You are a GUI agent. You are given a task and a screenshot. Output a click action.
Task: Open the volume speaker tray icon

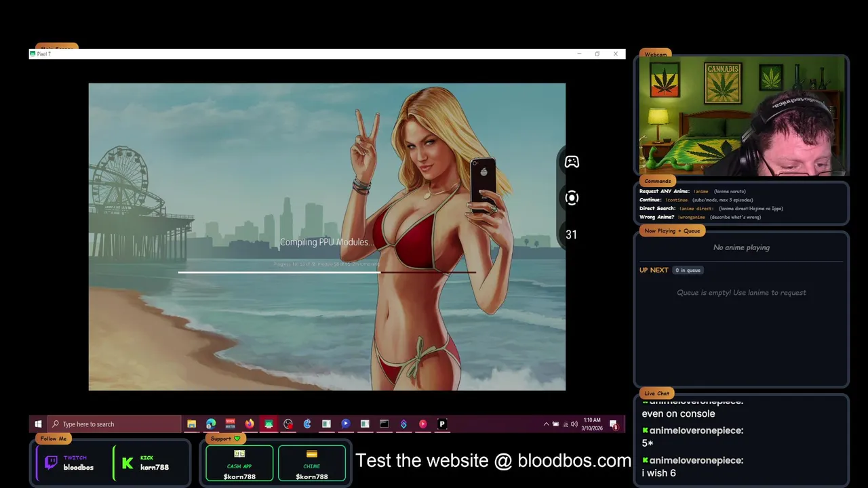click(x=574, y=424)
